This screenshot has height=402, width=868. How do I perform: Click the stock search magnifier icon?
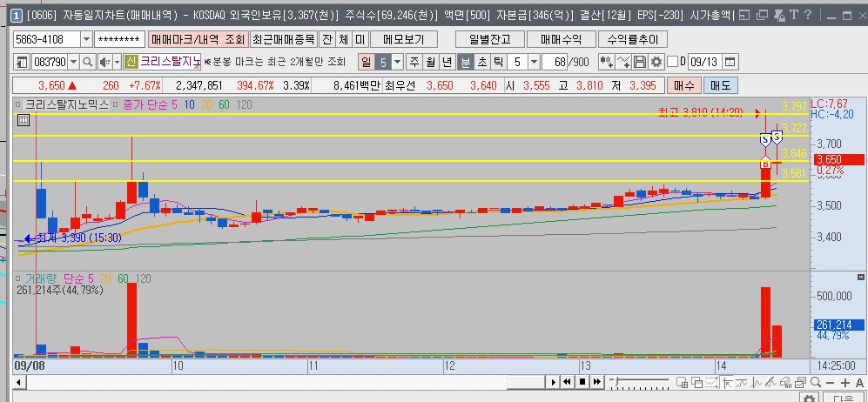(88, 62)
